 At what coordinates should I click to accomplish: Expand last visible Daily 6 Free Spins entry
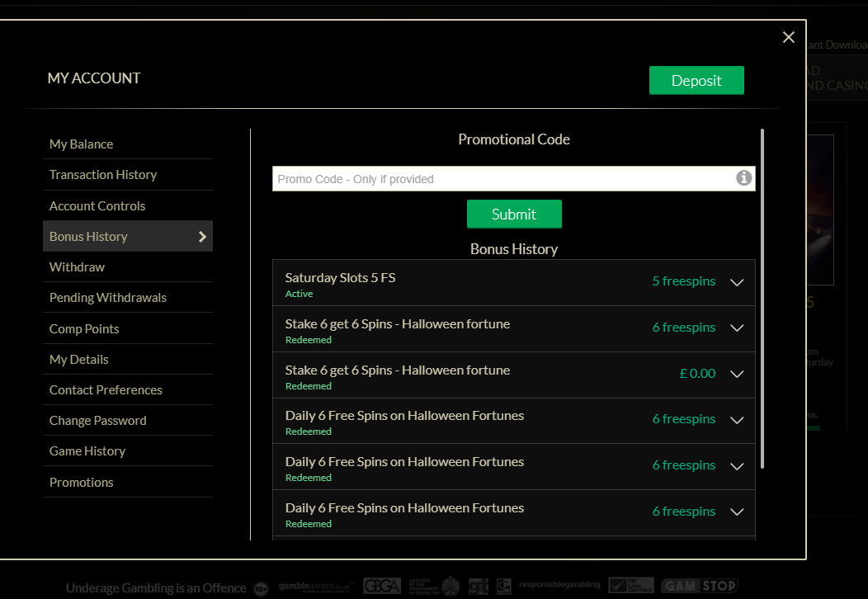737,512
